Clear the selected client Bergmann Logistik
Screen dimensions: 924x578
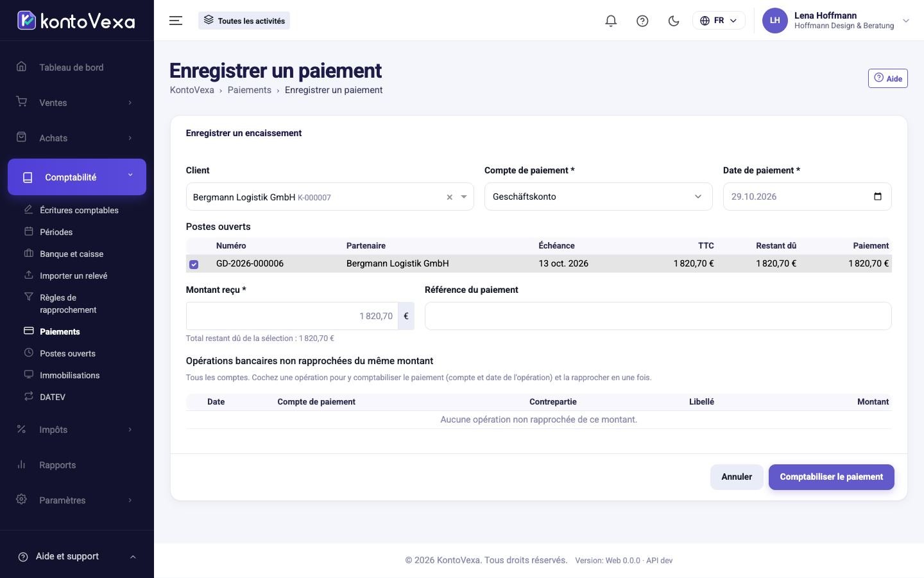(x=449, y=197)
